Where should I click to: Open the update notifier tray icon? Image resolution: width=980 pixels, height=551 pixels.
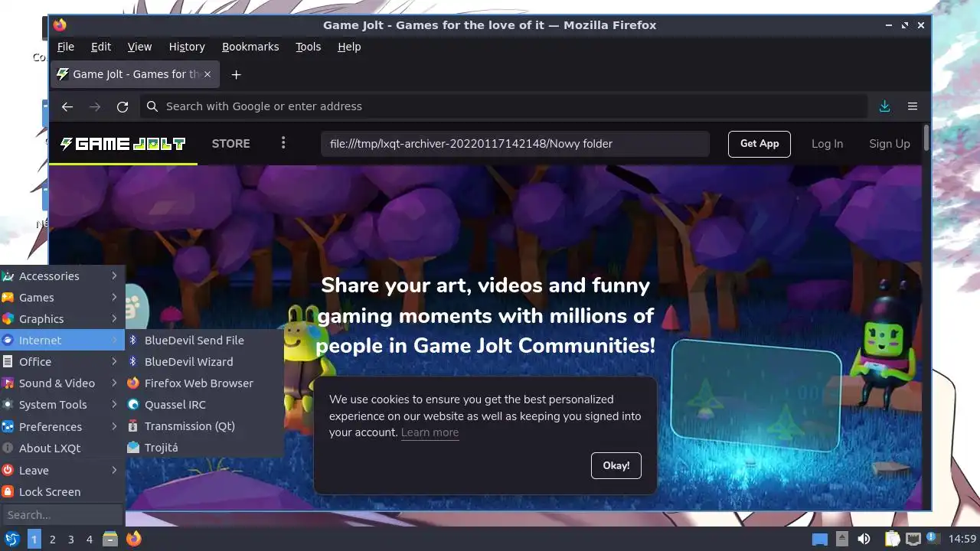coord(933,539)
